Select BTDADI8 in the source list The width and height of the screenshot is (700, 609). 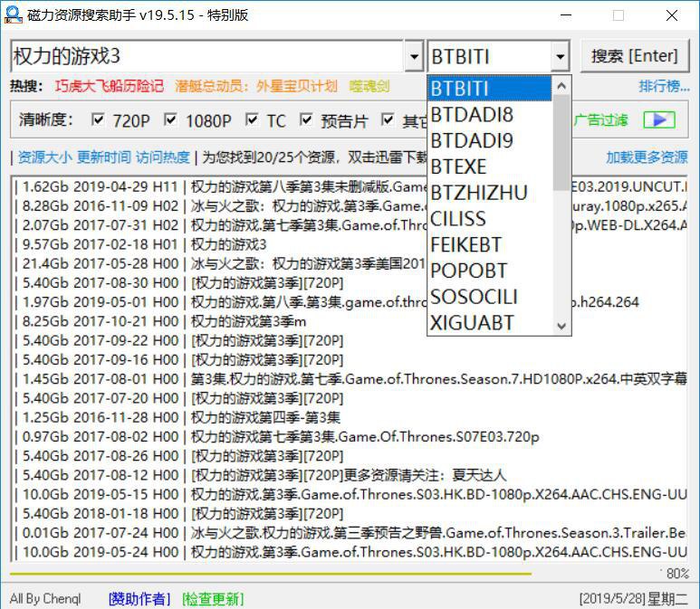tap(490, 115)
